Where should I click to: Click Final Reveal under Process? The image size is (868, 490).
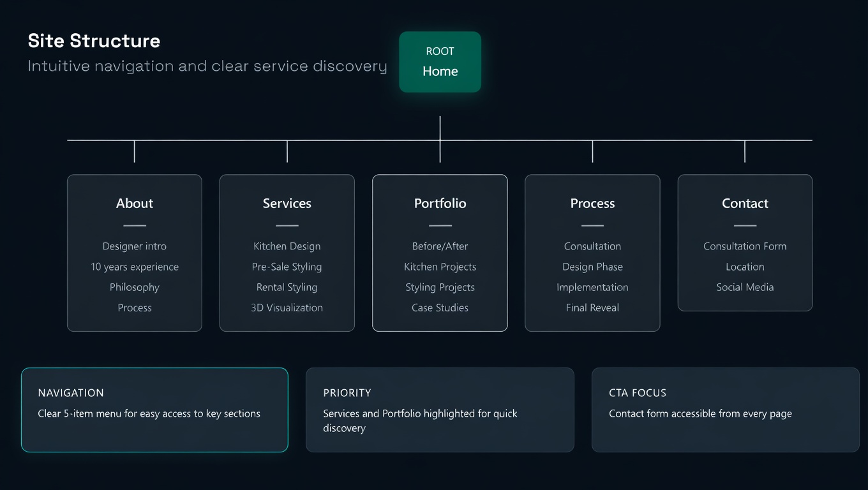(592, 308)
